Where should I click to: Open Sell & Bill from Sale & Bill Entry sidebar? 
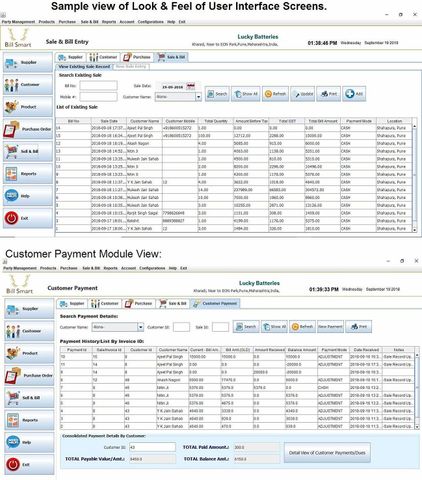pyautogui.click(x=28, y=151)
